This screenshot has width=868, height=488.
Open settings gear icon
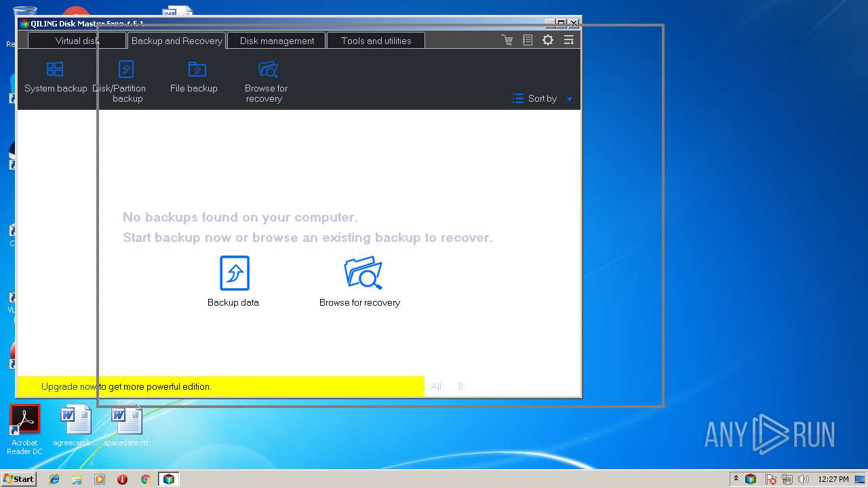(x=548, y=40)
